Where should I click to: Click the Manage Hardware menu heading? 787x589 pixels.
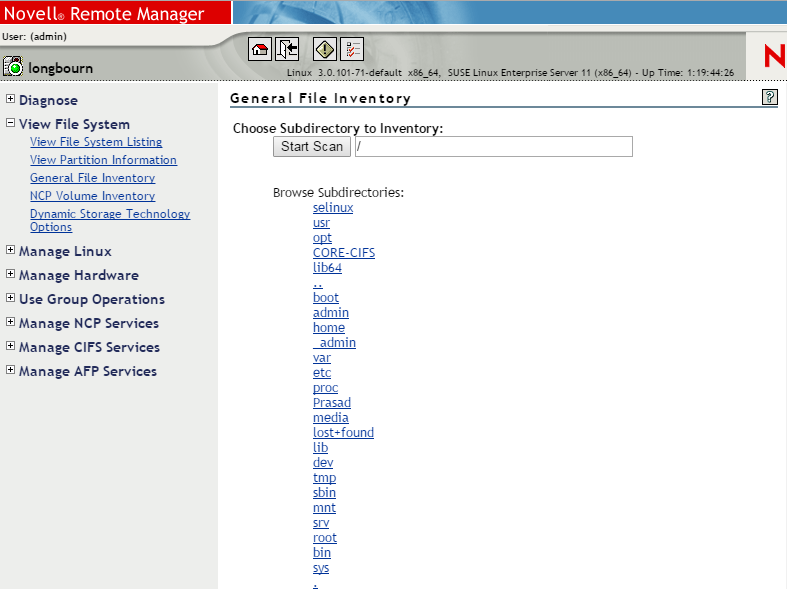pyautogui.click(x=79, y=275)
